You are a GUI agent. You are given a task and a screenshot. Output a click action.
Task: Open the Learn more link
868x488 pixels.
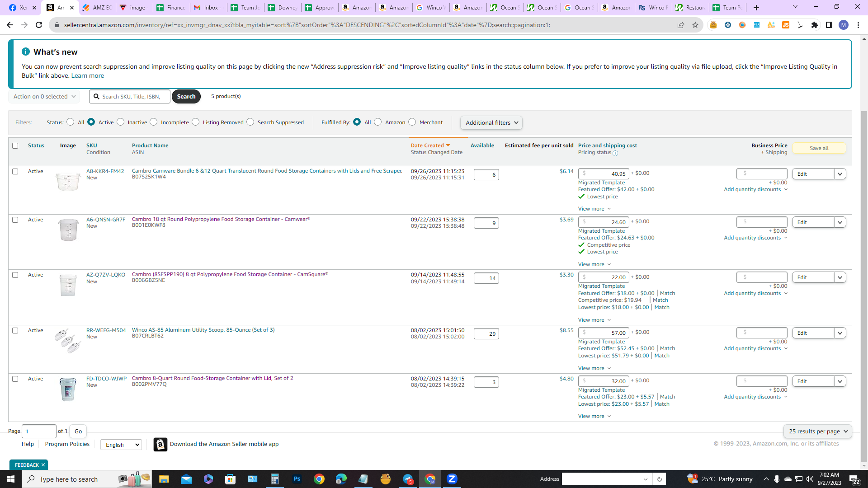coord(88,75)
